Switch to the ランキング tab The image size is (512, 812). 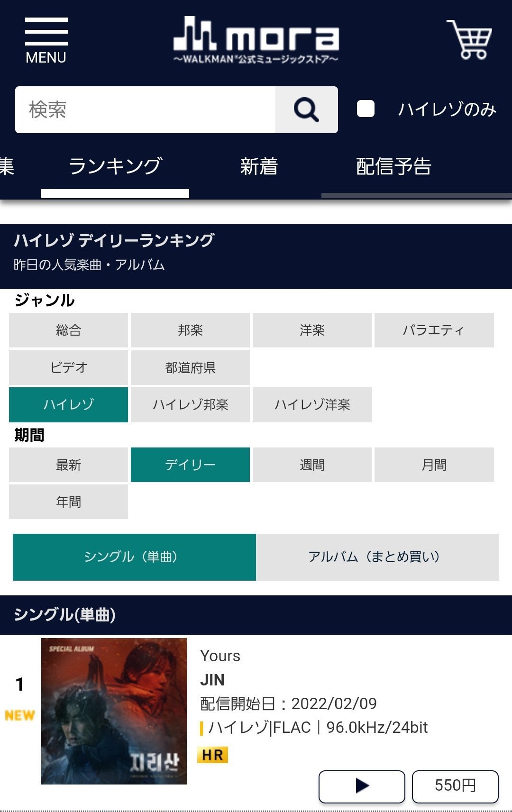[115, 166]
